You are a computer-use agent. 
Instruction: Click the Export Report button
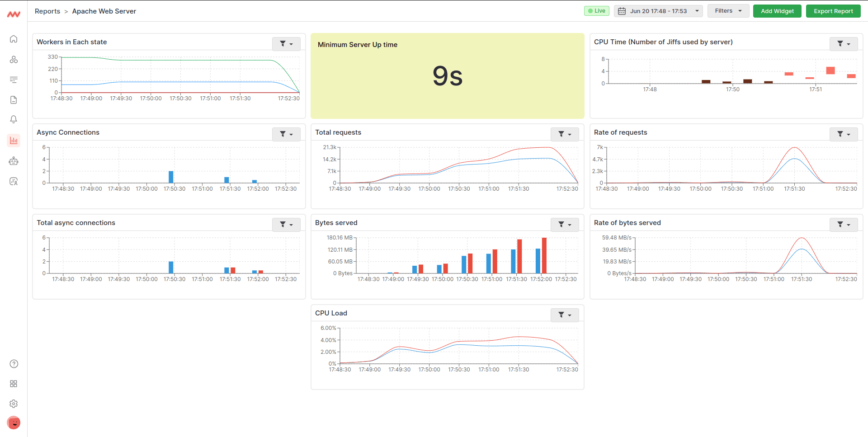(833, 10)
